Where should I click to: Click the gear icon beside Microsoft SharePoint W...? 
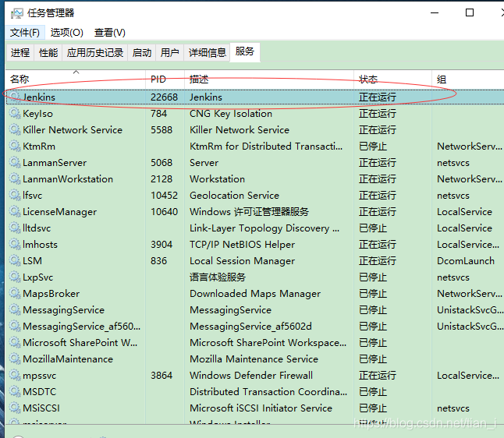click(x=15, y=342)
